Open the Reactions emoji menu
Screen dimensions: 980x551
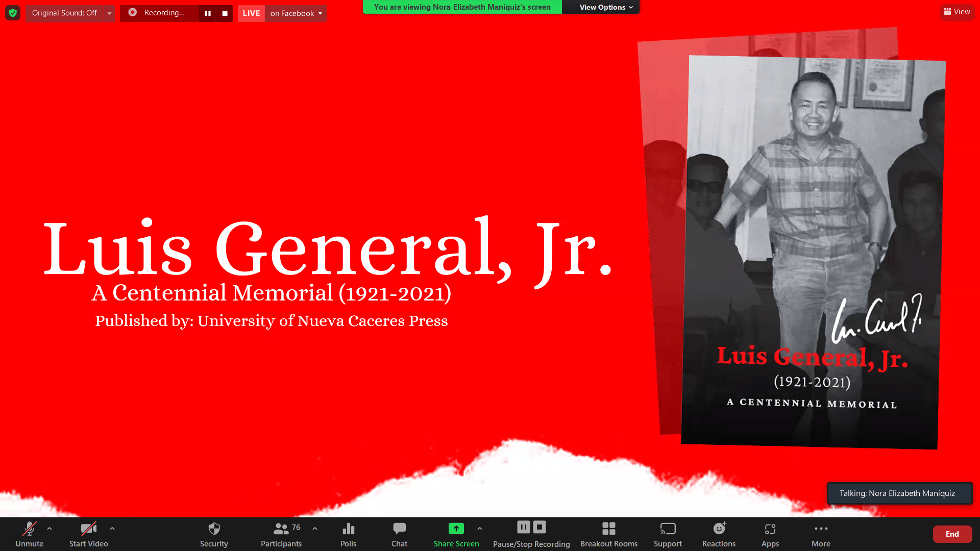pos(719,529)
